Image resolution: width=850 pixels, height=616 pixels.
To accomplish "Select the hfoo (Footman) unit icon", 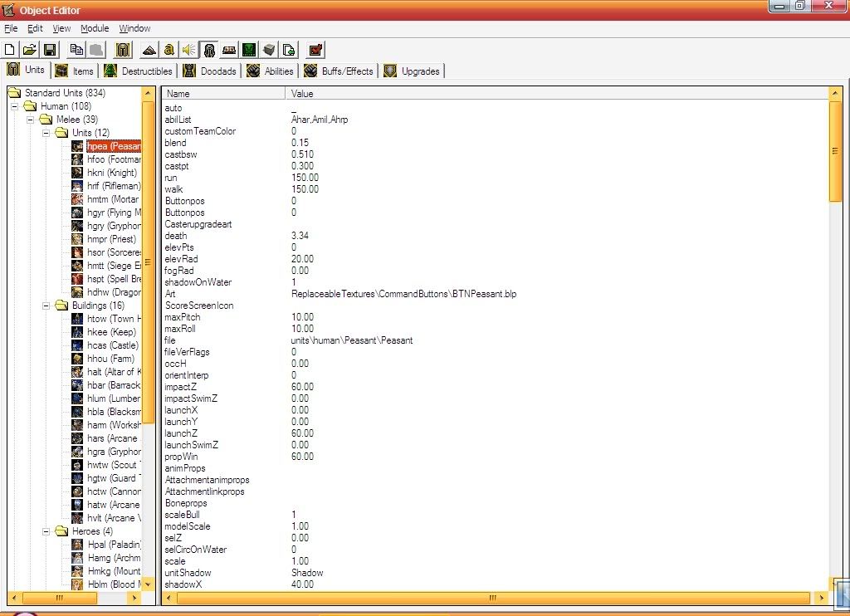I will [x=77, y=159].
